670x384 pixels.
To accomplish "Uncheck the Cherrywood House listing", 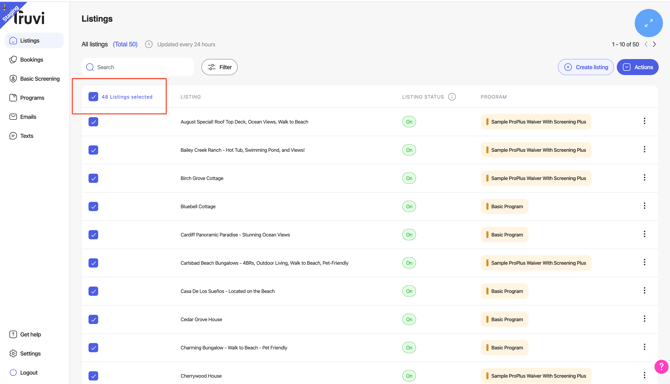I will (x=93, y=375).
